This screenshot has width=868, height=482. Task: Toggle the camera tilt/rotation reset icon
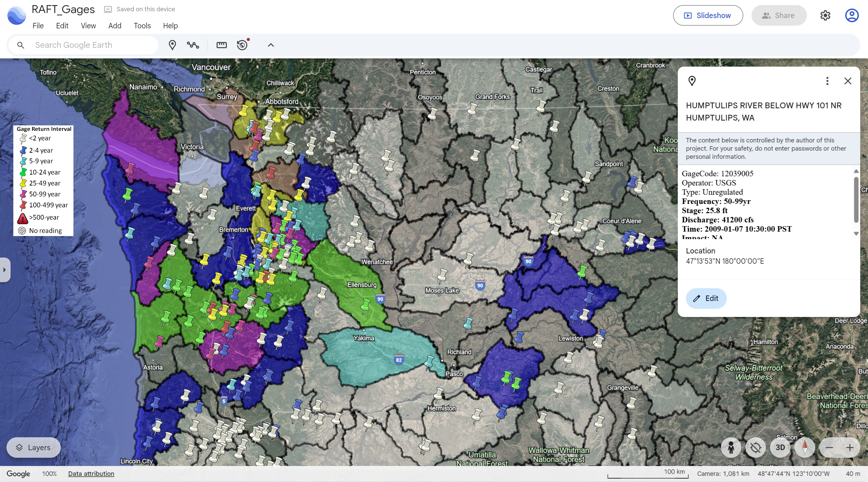pos(755,447)
